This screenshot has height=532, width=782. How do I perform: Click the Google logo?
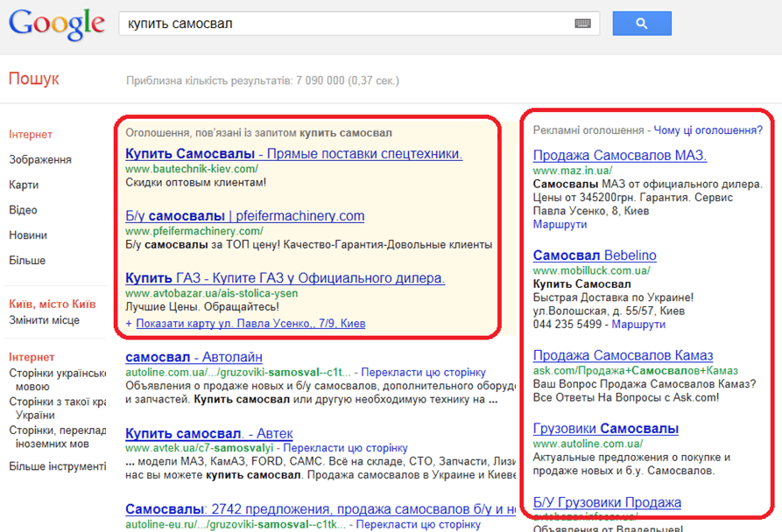tap(56, 24)
